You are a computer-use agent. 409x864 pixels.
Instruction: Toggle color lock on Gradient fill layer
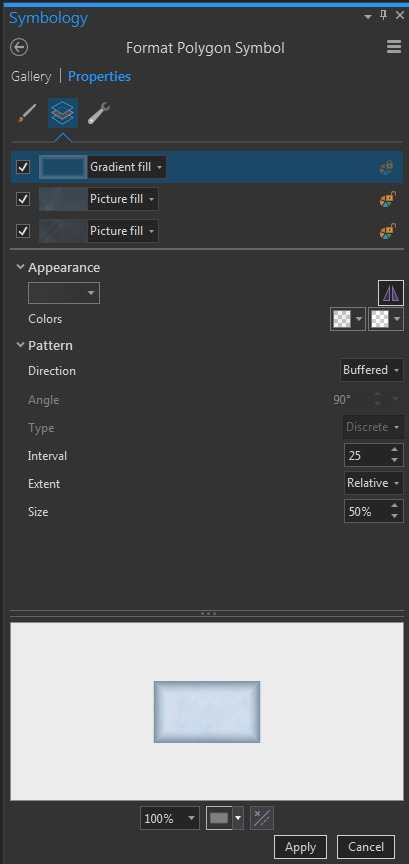pyautogui.click(x=387, y=168)
